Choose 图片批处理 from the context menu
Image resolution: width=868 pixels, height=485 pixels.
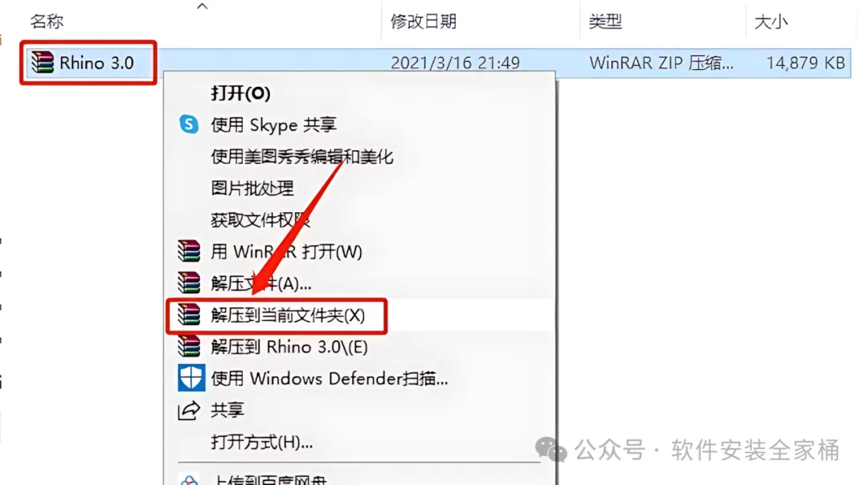(252, 188)
